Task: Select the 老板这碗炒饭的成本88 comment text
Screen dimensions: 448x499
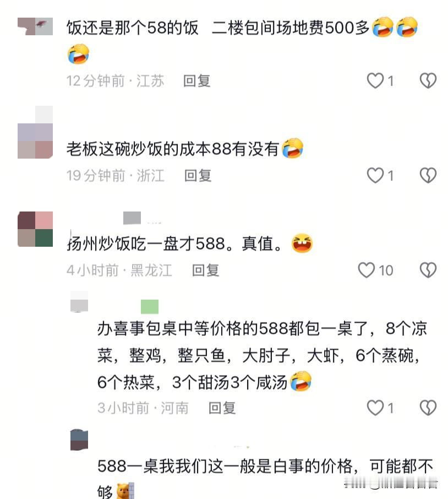Action: click(173, 149)
